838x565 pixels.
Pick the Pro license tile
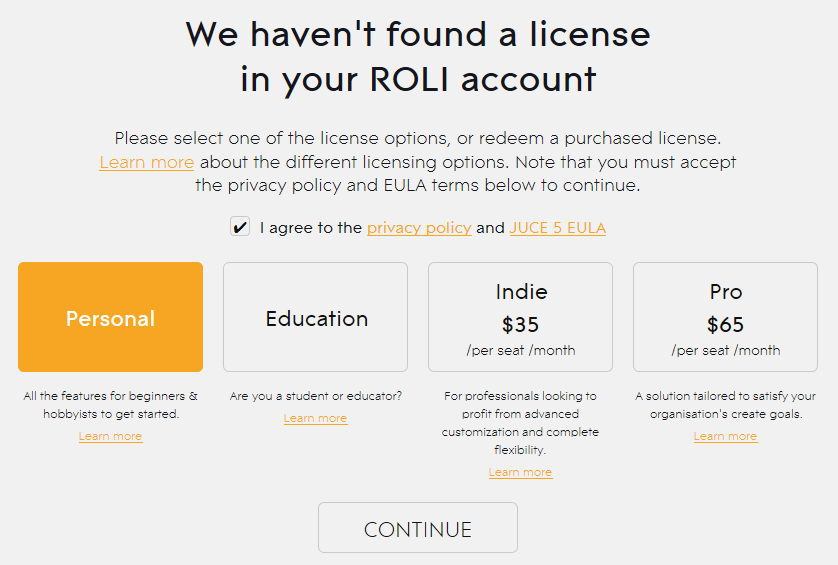point(725,317)
